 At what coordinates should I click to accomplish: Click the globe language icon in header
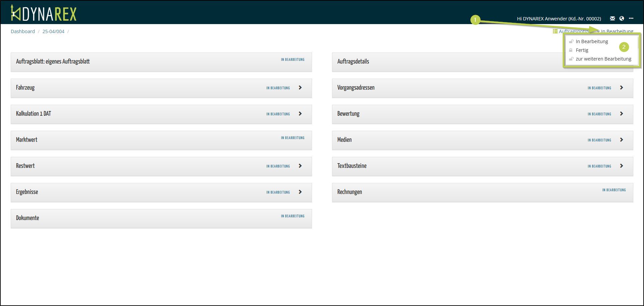[x=622, y=18]
